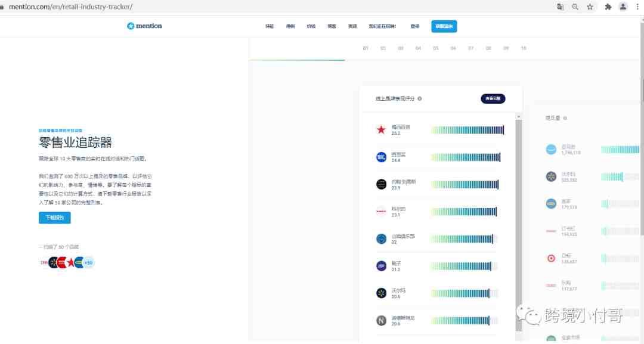
Task: Click the 下载报告 download report button
Action: (x=55, y=218)
